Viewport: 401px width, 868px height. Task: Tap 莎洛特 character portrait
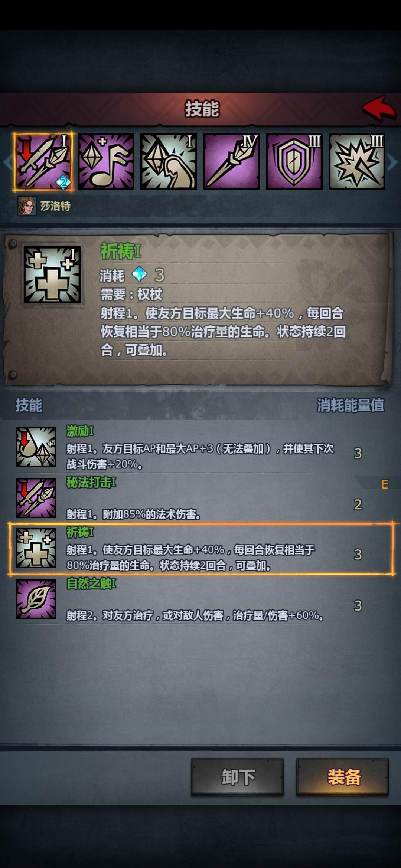coord(27,206)
